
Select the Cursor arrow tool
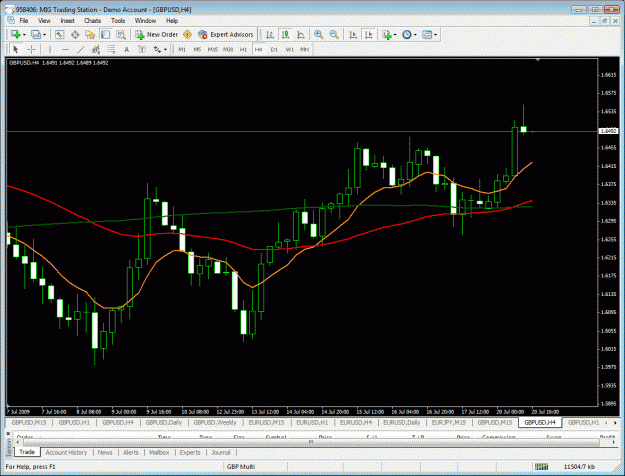16,49
